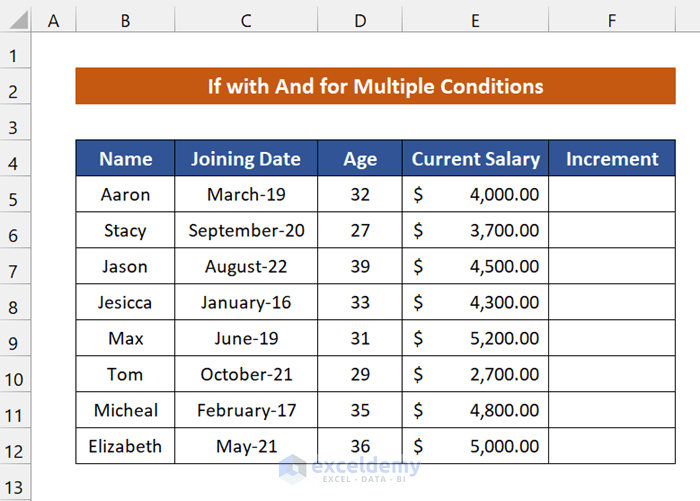The height and width of the screenshot is (501, 700).
Task: Click the Joining Date header cell
Action: 246,159
